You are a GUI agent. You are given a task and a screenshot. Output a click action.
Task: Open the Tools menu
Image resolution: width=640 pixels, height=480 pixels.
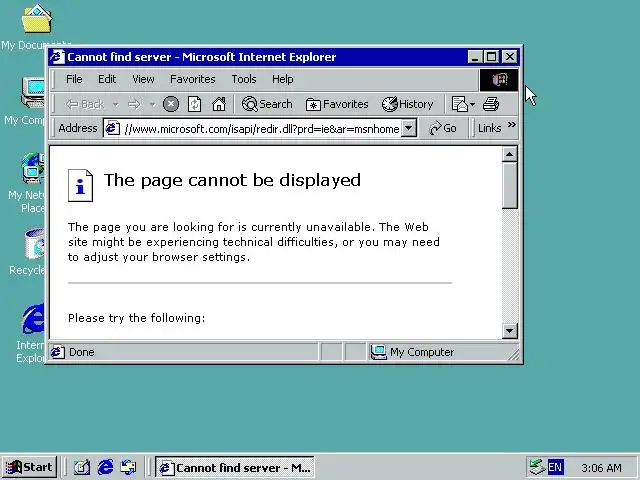point(244,79)
